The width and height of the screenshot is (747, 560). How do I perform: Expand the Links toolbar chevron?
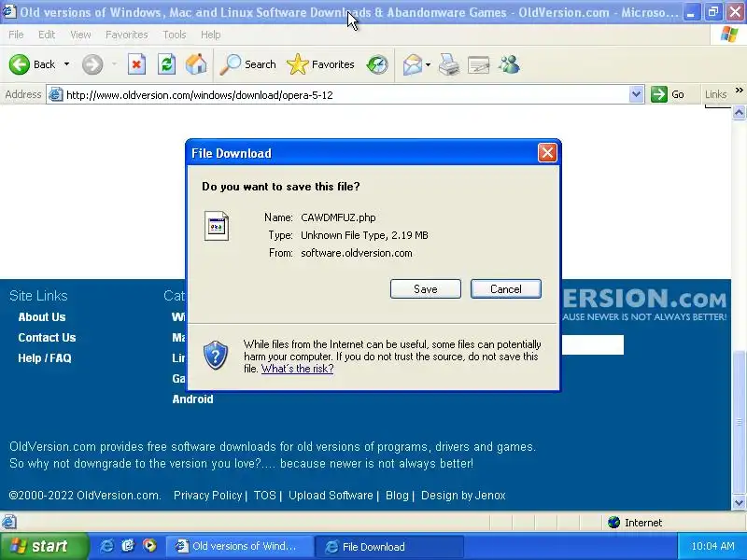(x=739, y=91)
